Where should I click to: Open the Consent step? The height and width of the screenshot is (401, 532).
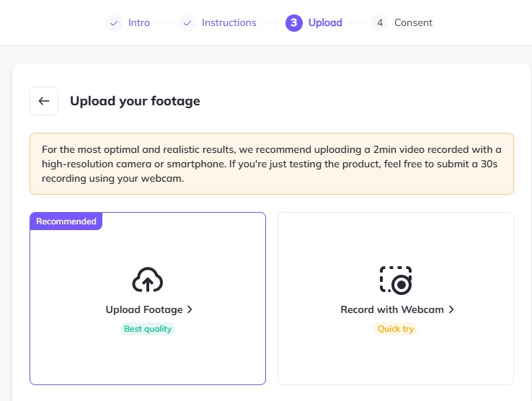413,23
